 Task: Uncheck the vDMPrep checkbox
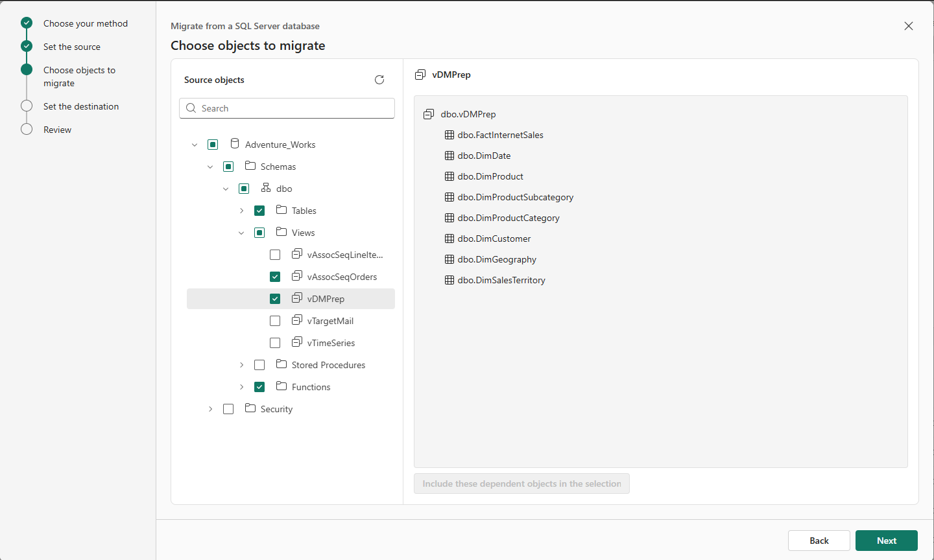[275, 299]
